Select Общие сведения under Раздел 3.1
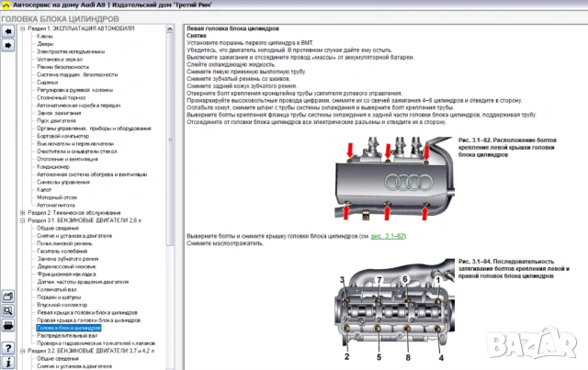588x370 pixels. (58, 228)
